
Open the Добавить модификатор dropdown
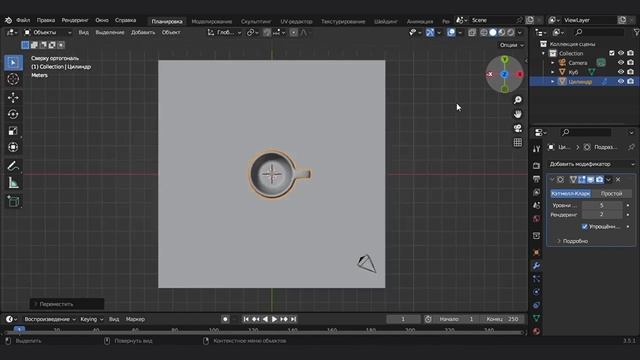coord(591,164)
